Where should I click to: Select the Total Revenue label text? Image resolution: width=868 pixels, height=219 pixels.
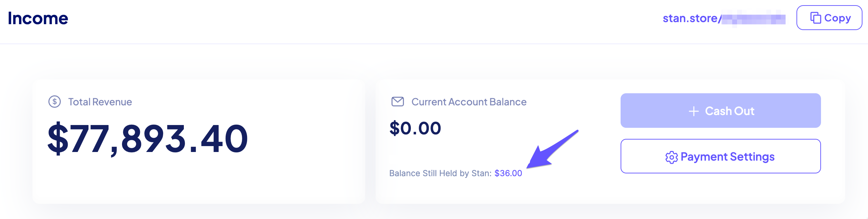(x=100, y=102)
